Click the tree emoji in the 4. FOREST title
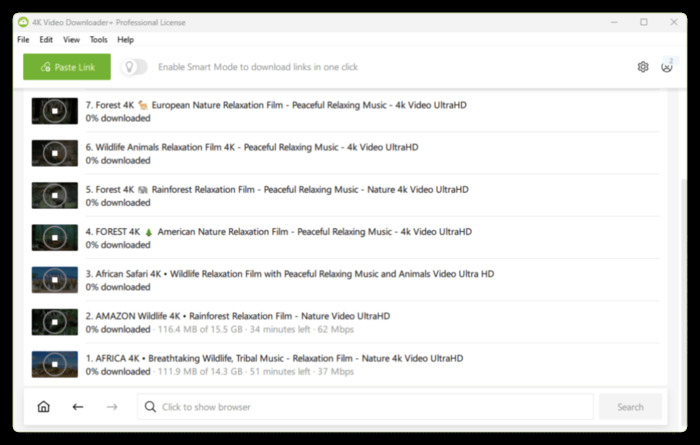Image resolution: width=700 pixels, height=445 pixels. 149,232
